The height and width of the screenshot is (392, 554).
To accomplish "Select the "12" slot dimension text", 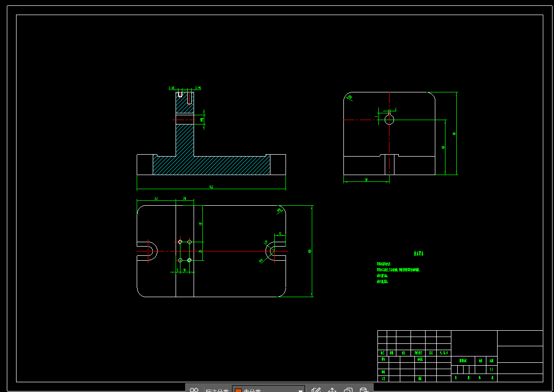I will [280, 233].
